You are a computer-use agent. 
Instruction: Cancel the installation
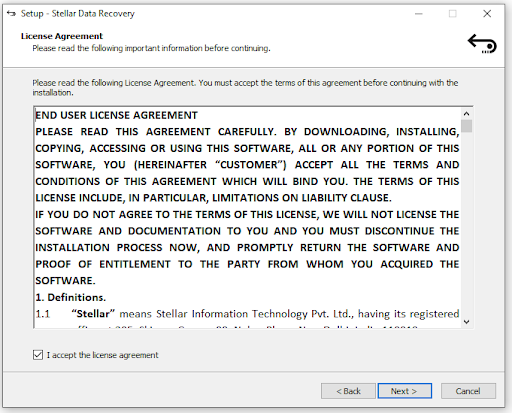pyautogui.click(x=468, y=391)
